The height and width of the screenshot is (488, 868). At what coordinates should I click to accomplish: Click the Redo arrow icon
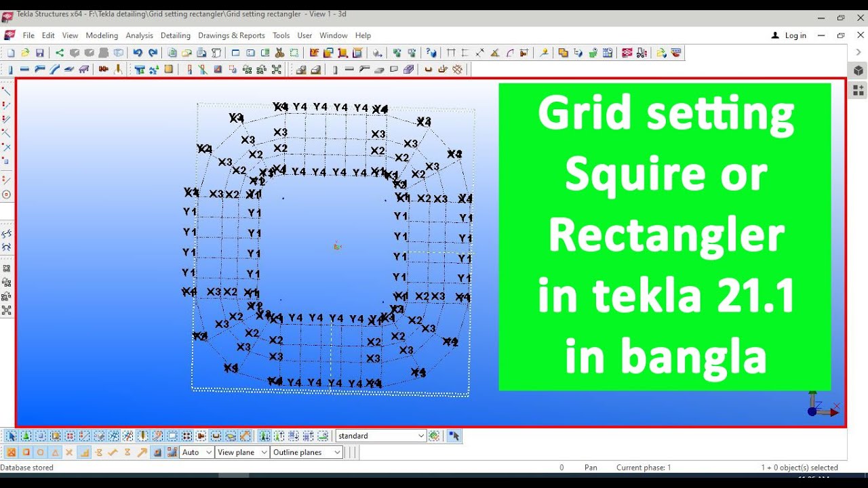click(x=153, y=52)
